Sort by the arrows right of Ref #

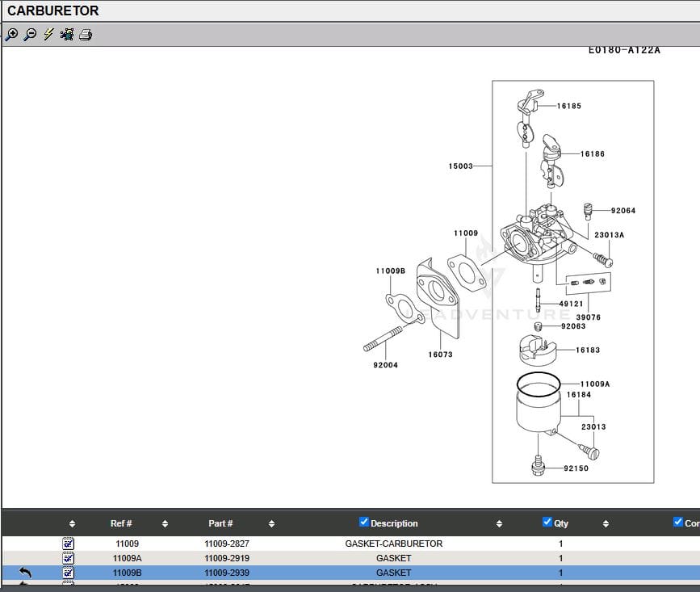tap(165, 524)
